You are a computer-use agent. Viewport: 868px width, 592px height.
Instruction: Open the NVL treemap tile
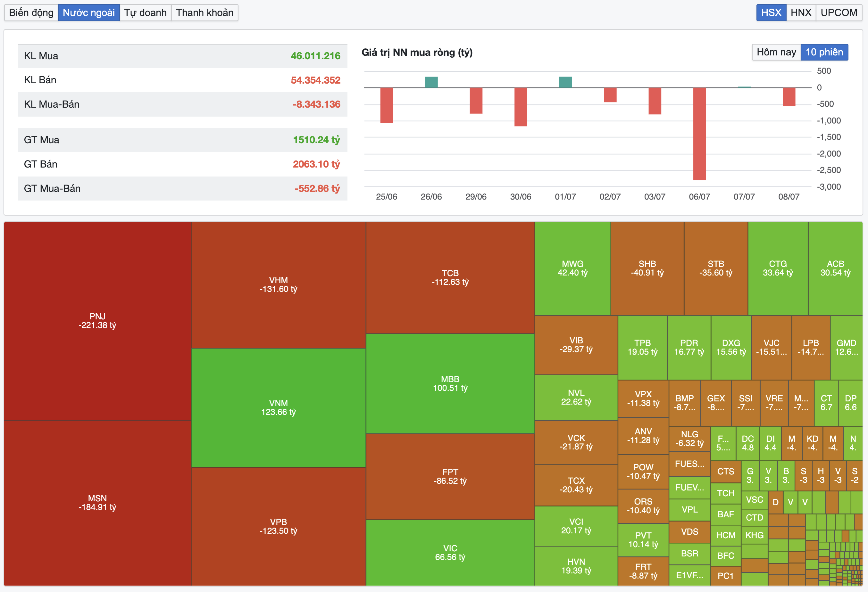[x=576, y=398]
